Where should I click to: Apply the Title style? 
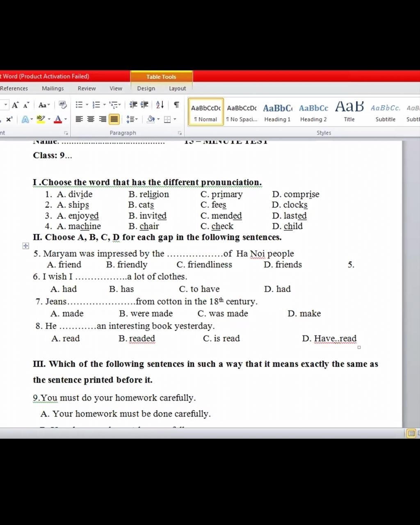coord(349,112)
